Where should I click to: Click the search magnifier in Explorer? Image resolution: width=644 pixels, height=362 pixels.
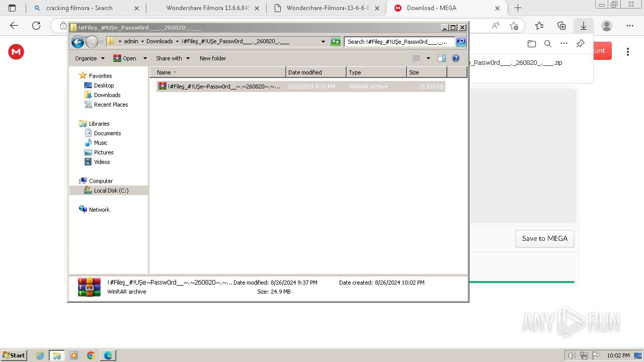pyautogui.click(x=461, y=42)
